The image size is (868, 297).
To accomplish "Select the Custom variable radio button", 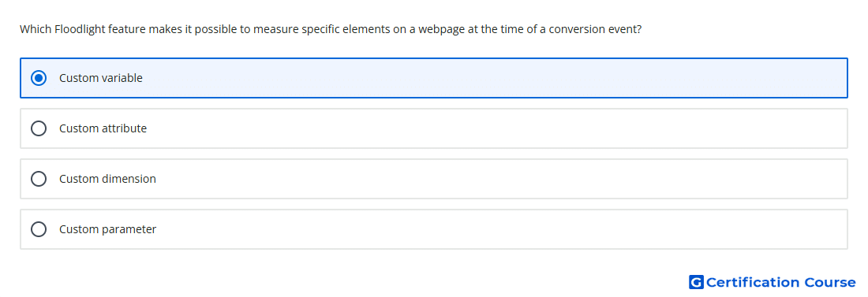I will point(39,78).
